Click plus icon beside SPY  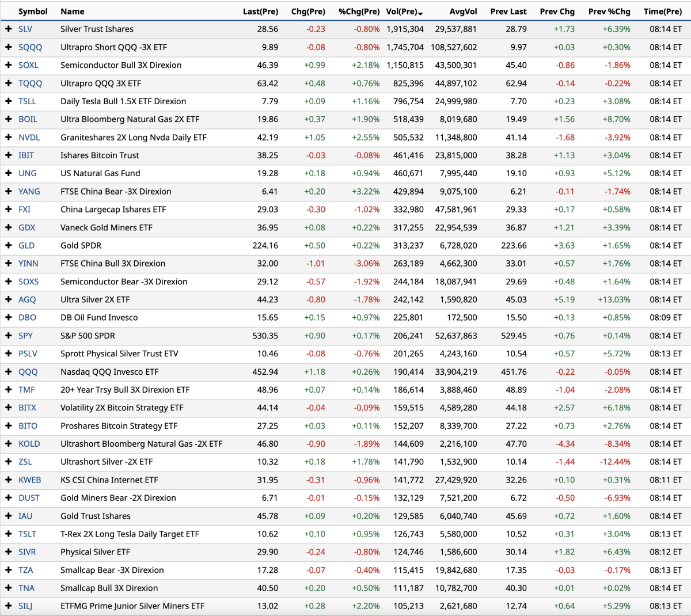[9, 336]
